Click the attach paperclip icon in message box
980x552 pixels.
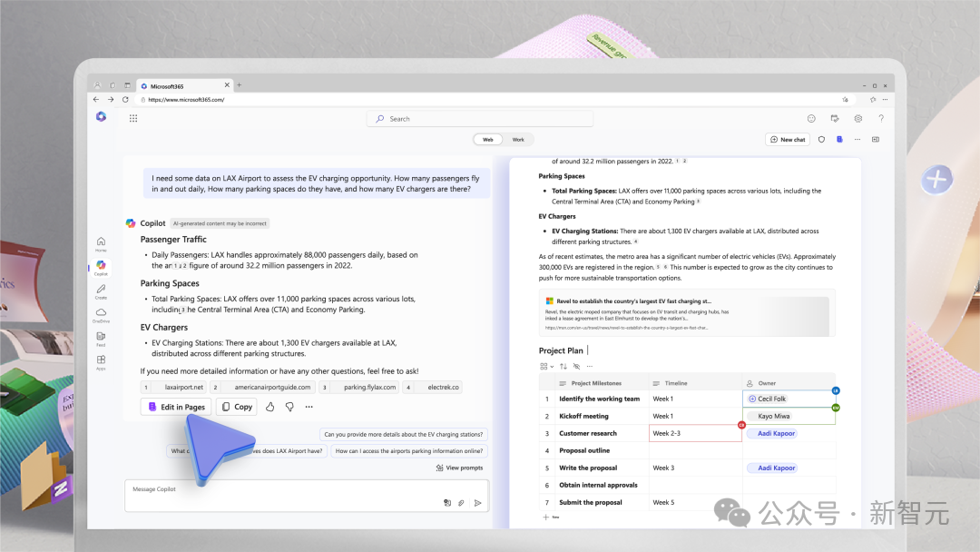point(461,503)
